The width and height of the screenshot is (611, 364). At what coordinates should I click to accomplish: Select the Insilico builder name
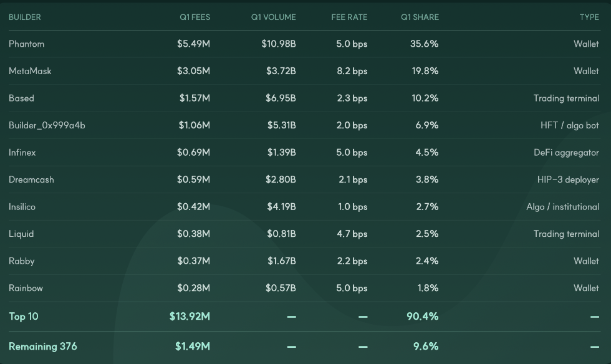click(22, 206)
